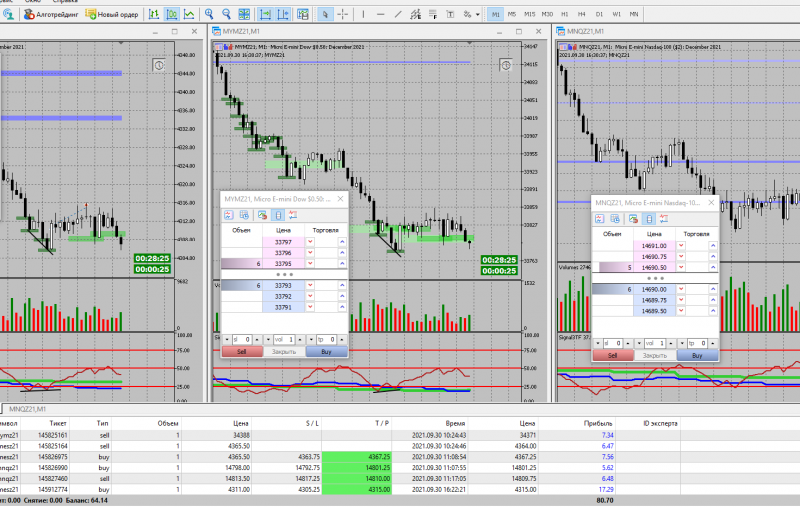Show tick chart in MNQZ21 depth of market
The height and width of the screenshot is (507, 800).
(599, 219)
